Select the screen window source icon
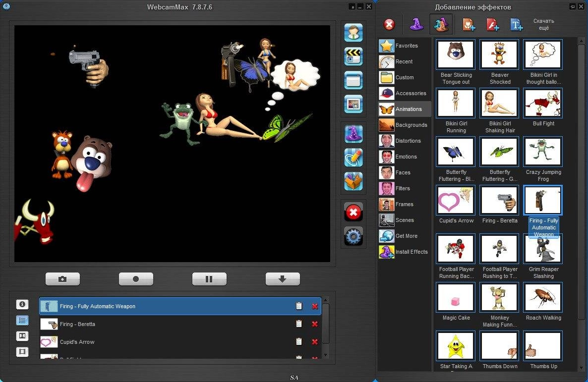The height and width of the screenshot is (382, 588). (x=353, y=80)
